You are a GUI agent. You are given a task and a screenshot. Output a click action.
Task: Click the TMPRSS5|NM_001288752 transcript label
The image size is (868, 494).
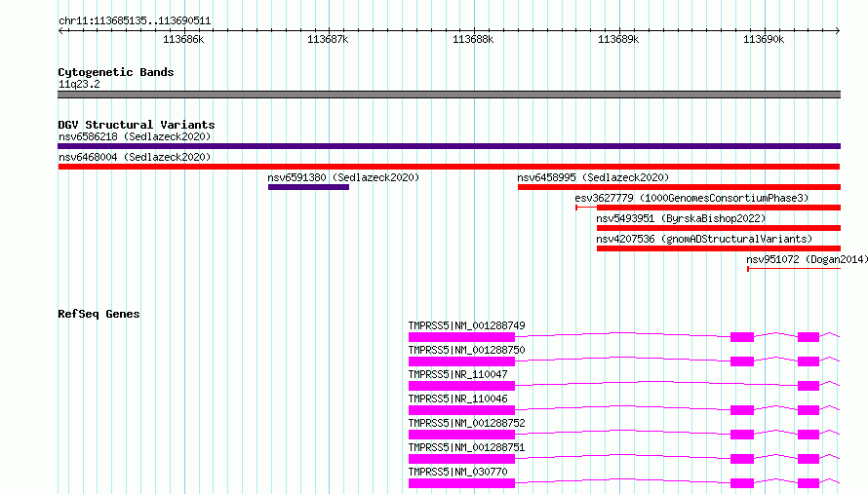tap(466, 423)
